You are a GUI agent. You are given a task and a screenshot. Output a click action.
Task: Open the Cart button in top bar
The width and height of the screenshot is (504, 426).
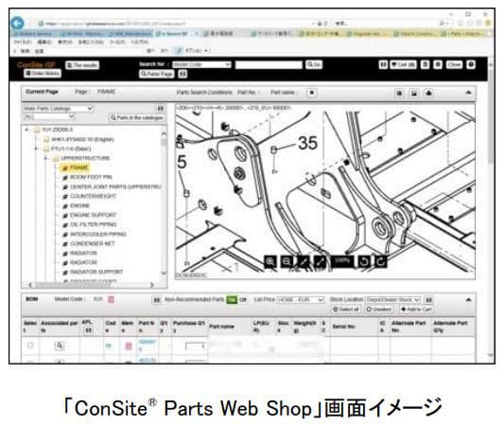(x=403, y=64)
